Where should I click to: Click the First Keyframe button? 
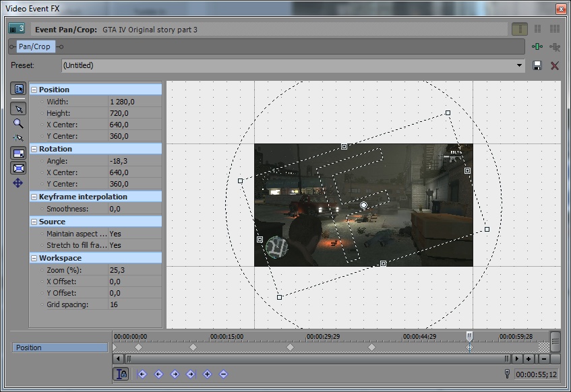[142, 374]
